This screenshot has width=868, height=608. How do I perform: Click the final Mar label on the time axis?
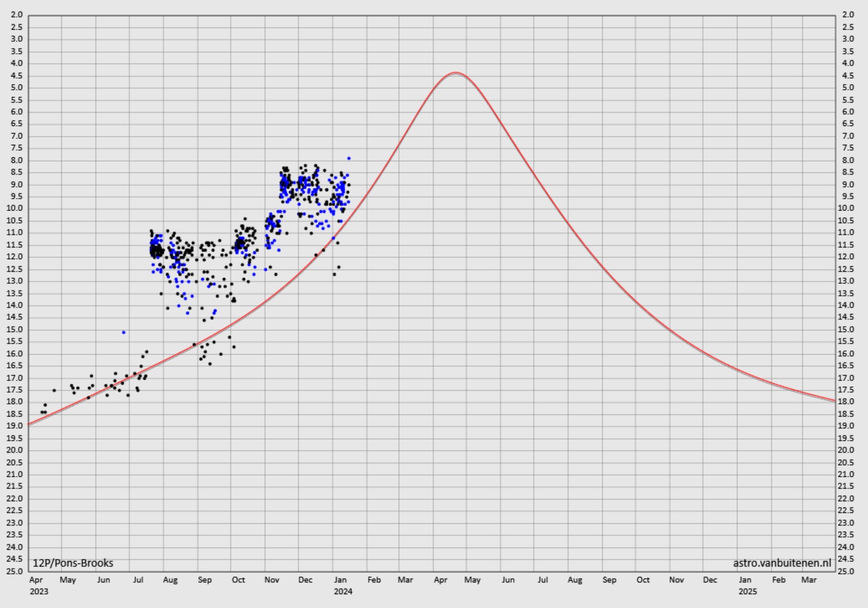click(x=809, y=580)
